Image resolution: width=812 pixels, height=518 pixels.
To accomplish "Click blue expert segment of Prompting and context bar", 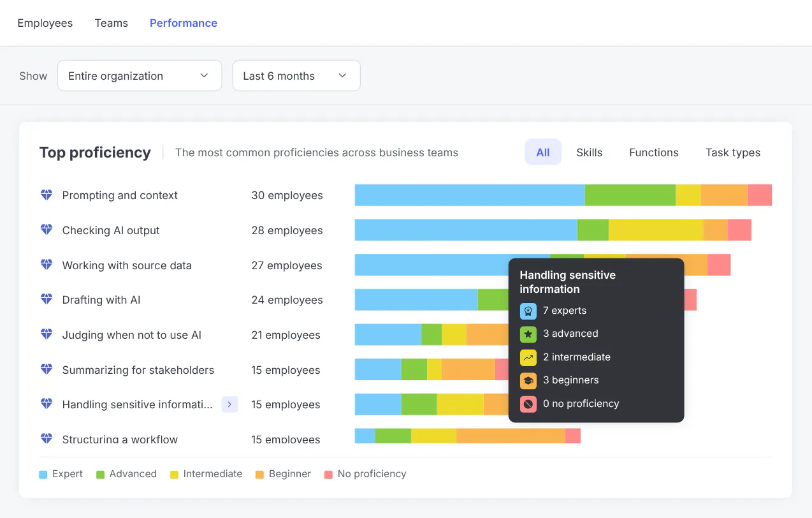I will pyautogui.click(x=470, y=195).
